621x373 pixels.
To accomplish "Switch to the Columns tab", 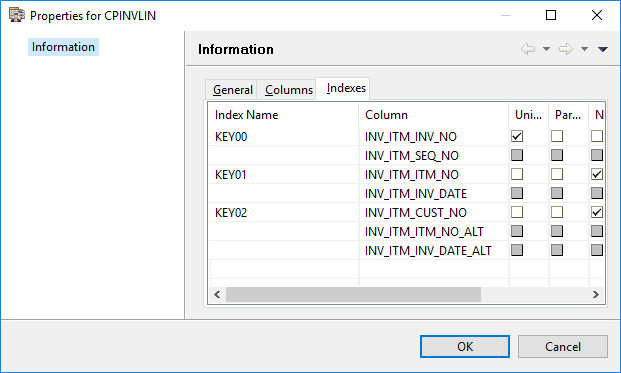I will 289,90.
